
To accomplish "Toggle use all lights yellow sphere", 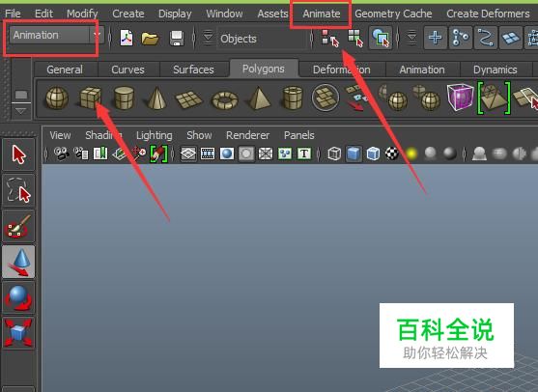I will pyautogui.click(x=411, y=154).
